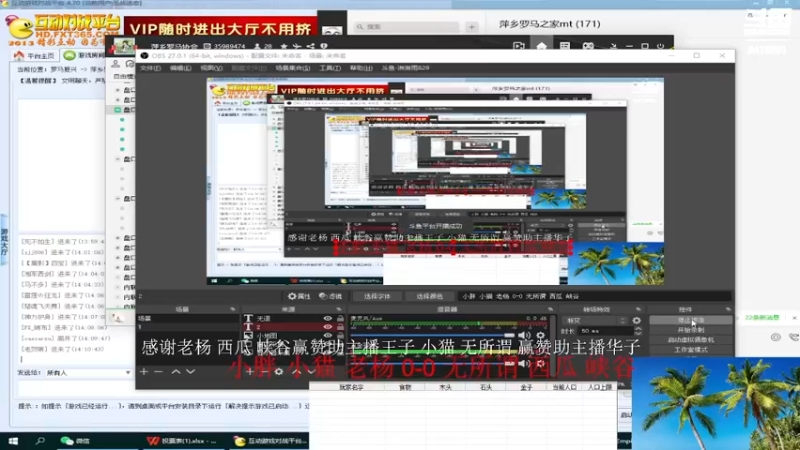
Task: Remove the selected scene with the minus icon
Action: click(158, 371)
